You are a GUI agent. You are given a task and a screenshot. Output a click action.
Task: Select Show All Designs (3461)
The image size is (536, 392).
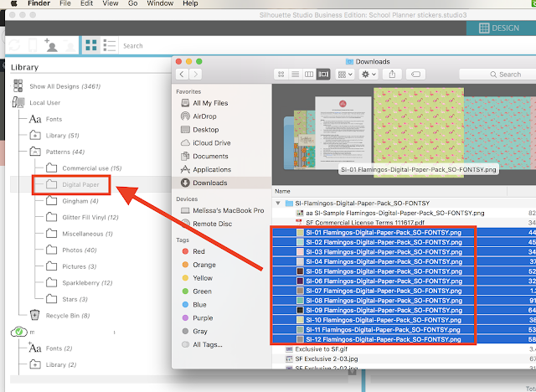coord(65,86)
